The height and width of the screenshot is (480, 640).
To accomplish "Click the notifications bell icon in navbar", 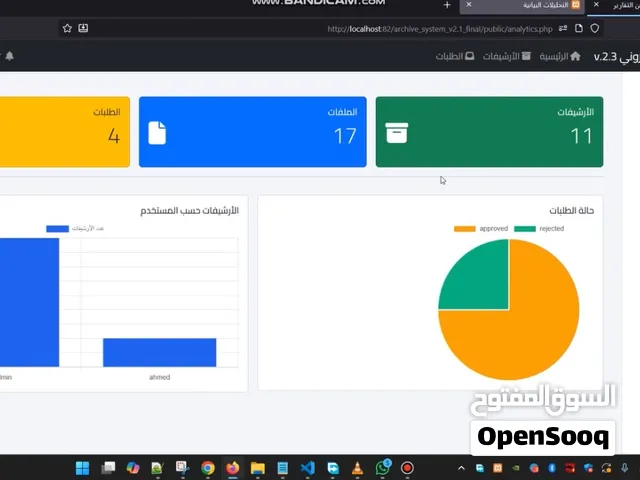I will coord(10,56).
